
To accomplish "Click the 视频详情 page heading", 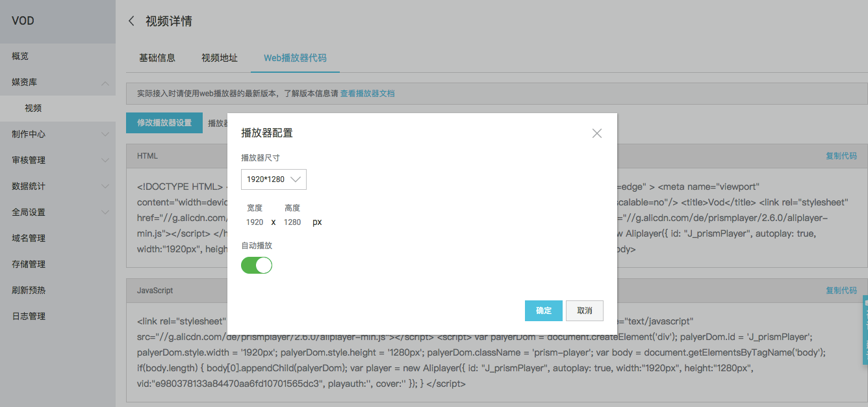I will click(x=169, y=21).
